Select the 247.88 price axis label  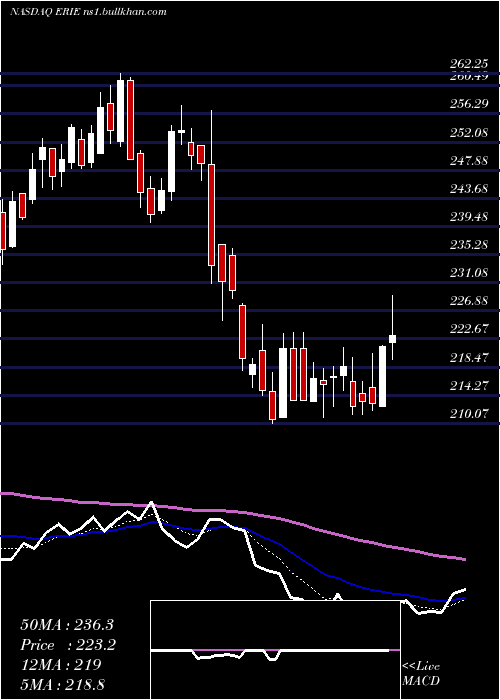pos(469,161)
